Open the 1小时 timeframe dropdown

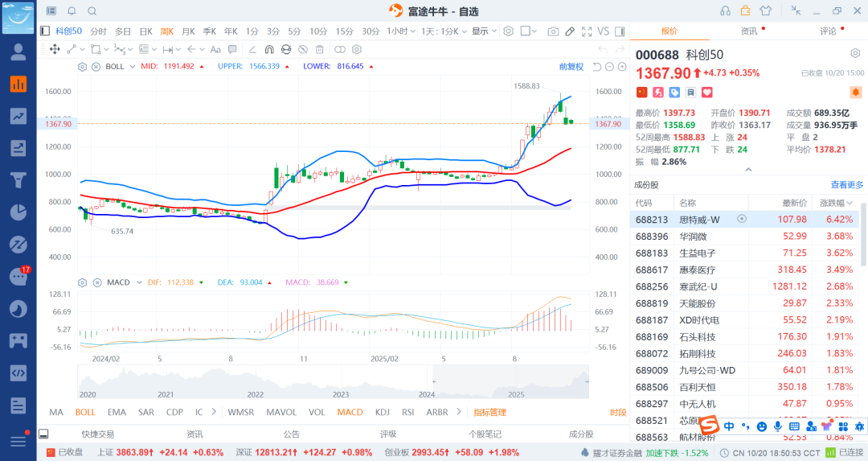[x=401, y=31]
